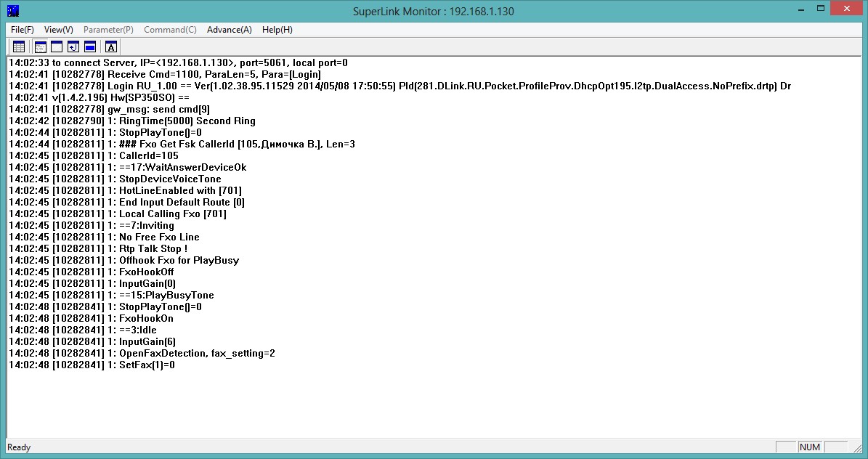868x459 pixels.
Task: Select the 'No Free Fxo Line' entry
Action: click(104, 237)
